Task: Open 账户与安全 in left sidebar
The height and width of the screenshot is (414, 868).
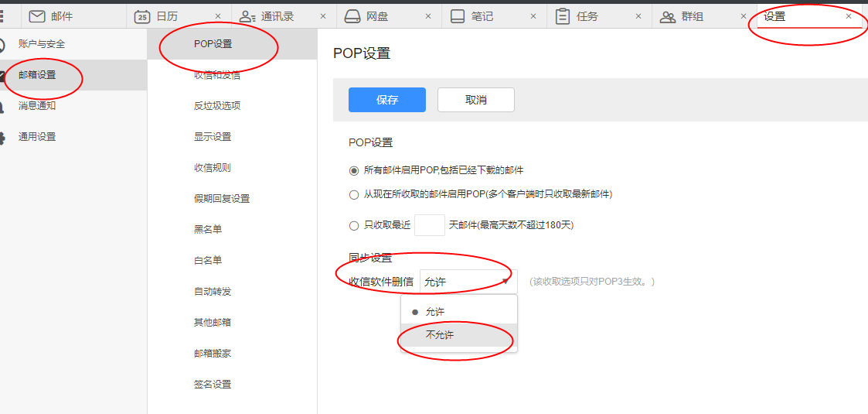Action: coord(43,44)
